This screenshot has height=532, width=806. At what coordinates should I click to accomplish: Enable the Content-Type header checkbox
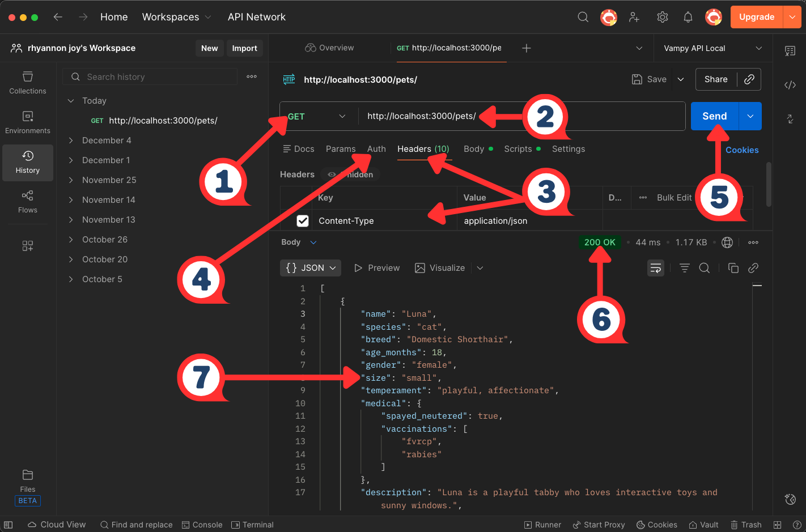coord(303,220)
